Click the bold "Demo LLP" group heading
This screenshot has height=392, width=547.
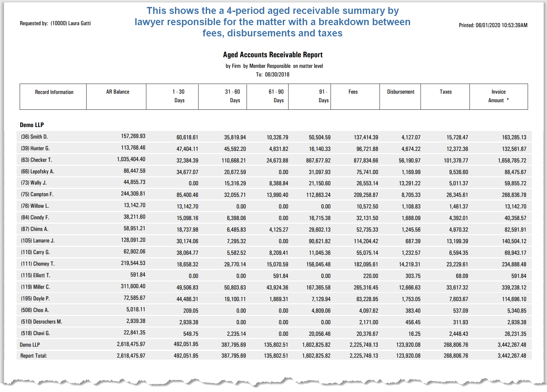32,125
